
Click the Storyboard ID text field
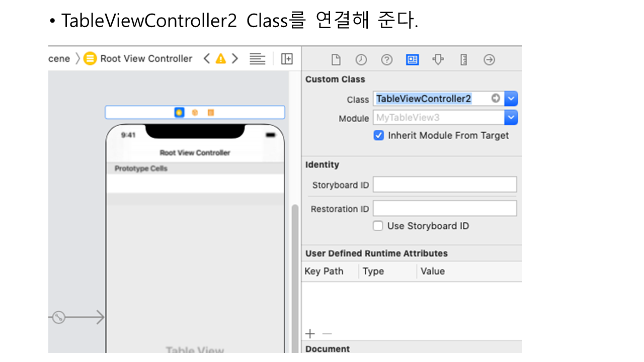[x=444, y=185]
